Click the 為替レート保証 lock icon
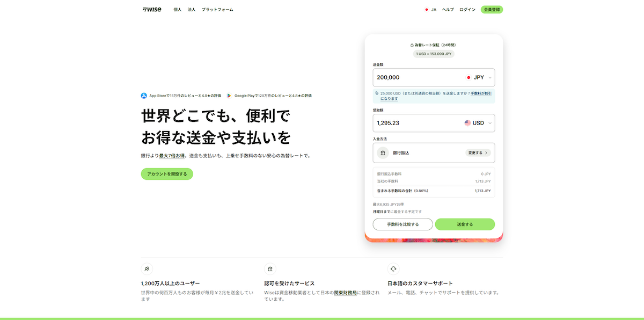This screenshot has width=644, height=320. [x=412, y=45]
